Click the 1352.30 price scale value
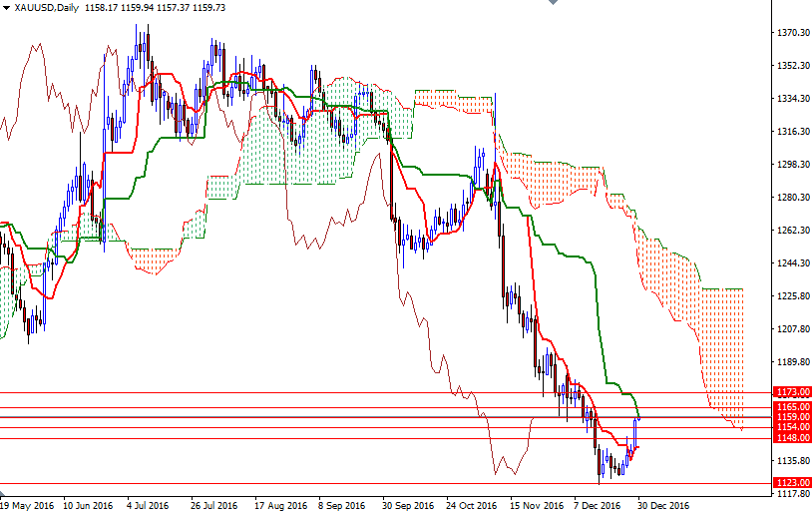 click(793, 65)
